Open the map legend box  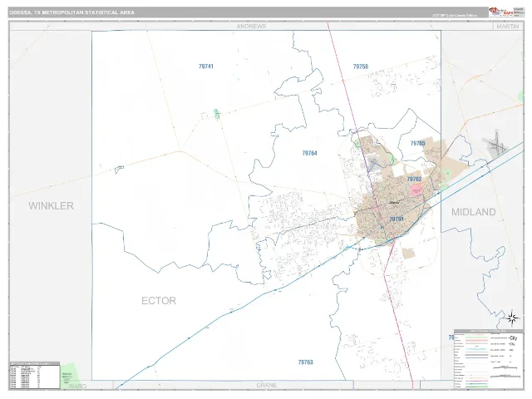[x=489, y=358]
